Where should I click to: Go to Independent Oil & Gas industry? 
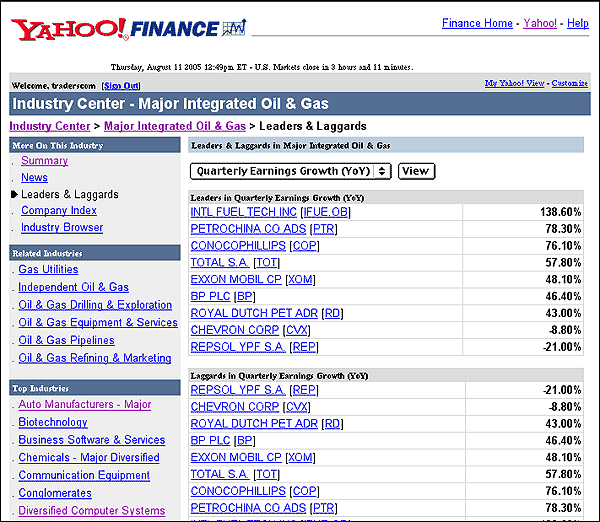tap(73, 287)
